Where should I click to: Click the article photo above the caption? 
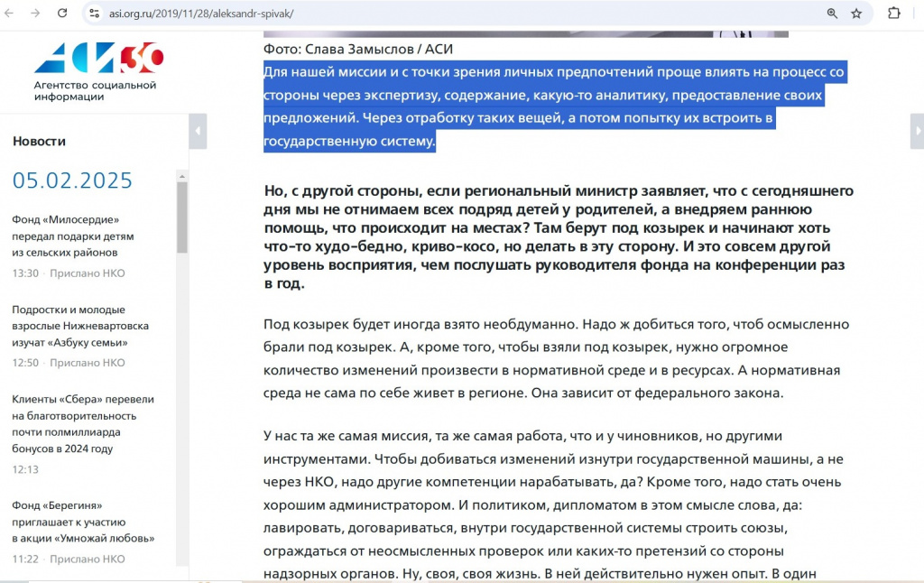(x=523, y=34)
